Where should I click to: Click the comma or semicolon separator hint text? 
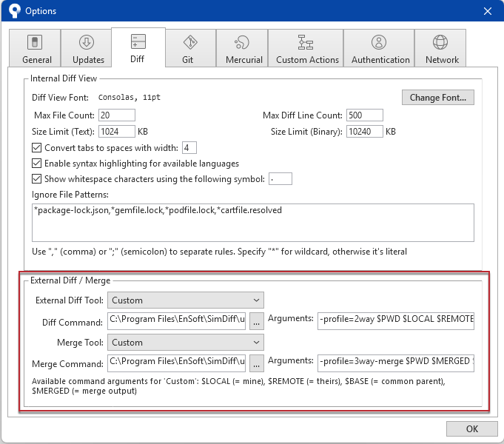219,252
